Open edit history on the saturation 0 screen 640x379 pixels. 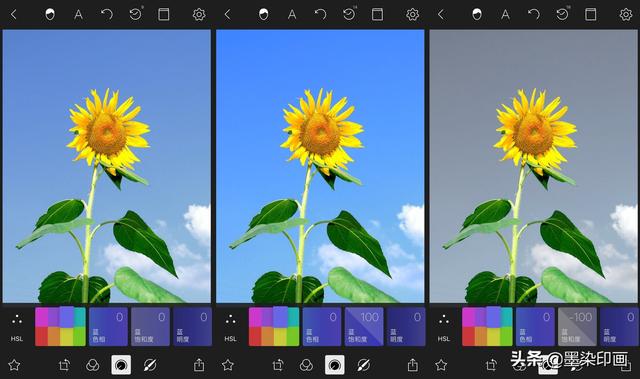136,14
